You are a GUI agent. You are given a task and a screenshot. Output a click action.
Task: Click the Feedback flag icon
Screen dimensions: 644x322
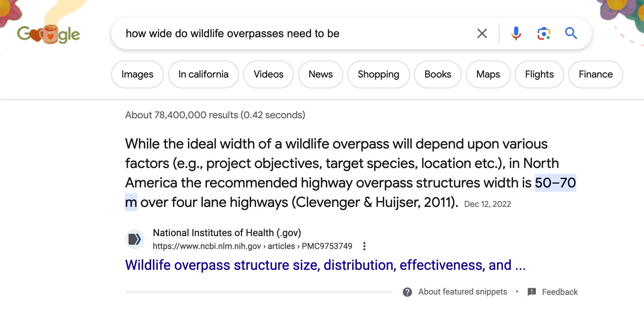point(531,292)
